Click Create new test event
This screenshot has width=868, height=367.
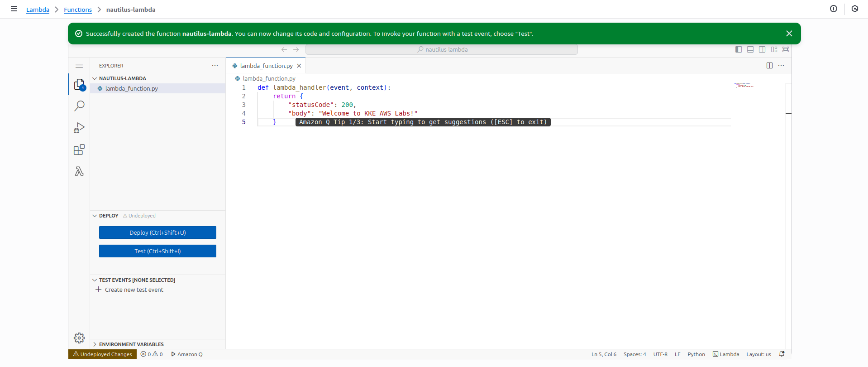click(x=134, y=290)
